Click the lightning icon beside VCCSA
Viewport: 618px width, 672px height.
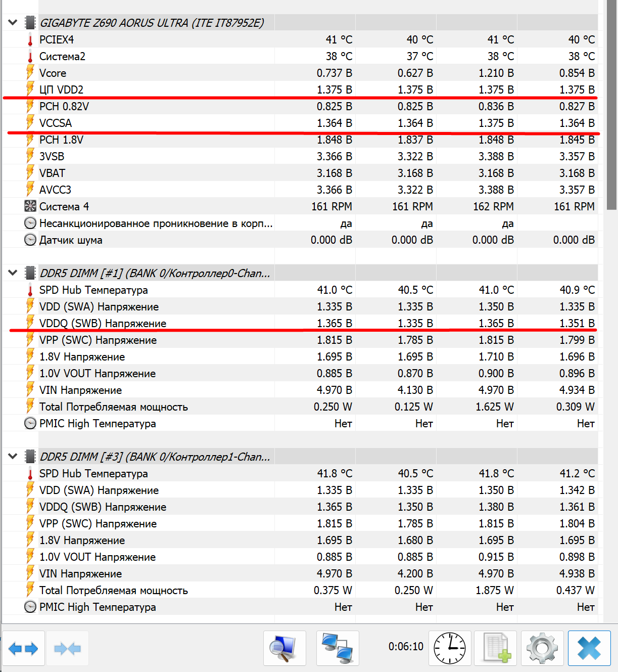tap(30, 123)
